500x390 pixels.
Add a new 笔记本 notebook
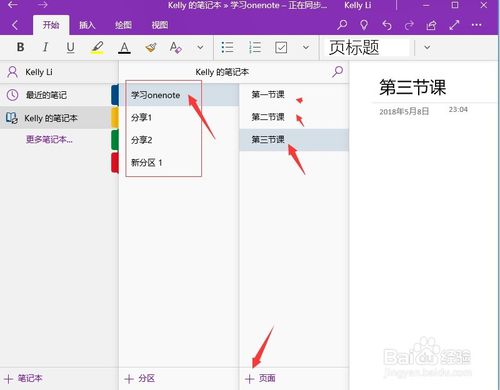point(23,378)
